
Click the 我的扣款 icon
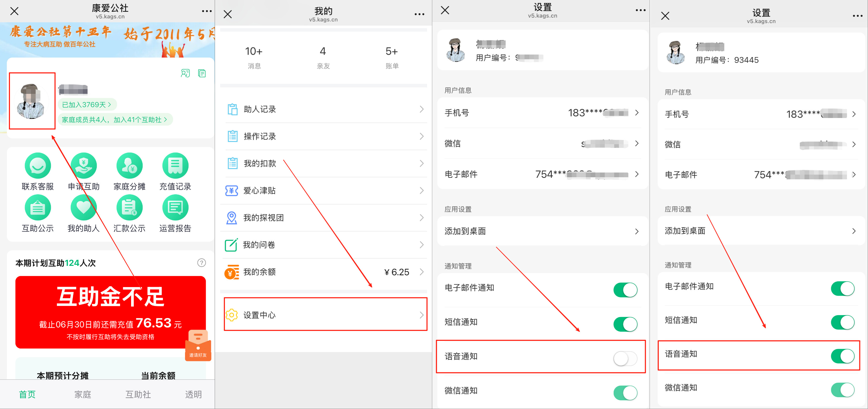point(232,163)
